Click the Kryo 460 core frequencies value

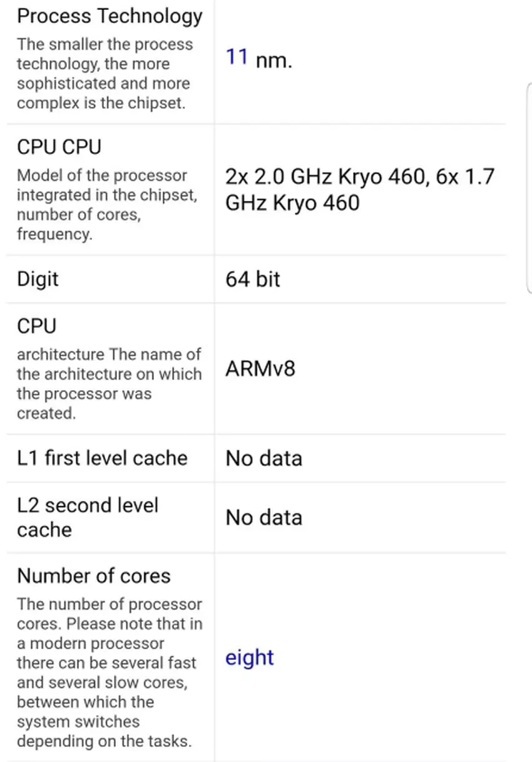pyautogui.click(x=360, y=190)
